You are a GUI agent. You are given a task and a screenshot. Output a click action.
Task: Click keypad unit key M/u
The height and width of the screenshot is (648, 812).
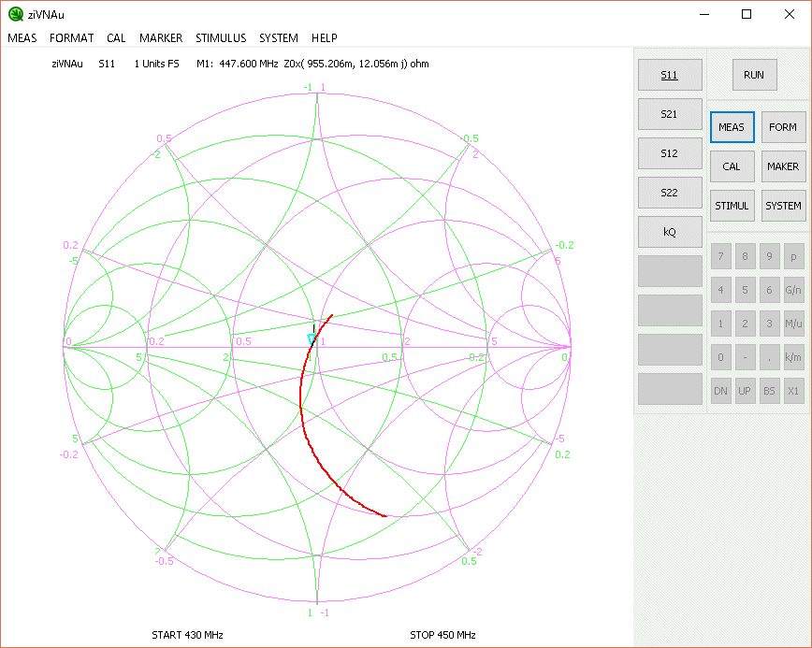tap(794, 324)
